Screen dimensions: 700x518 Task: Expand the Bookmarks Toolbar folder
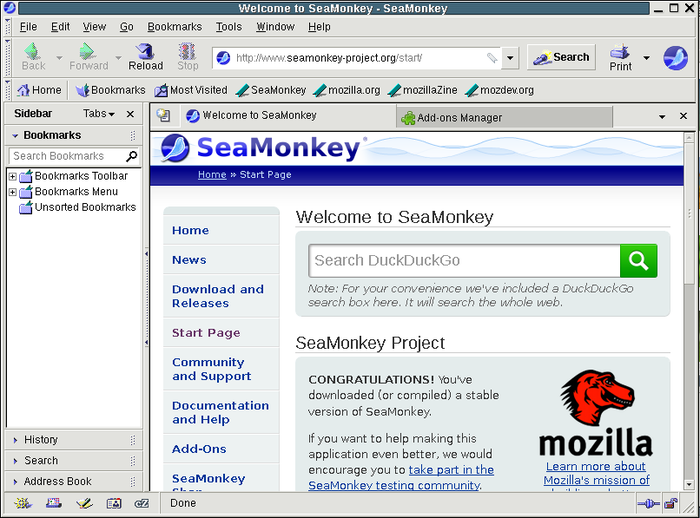point(12,176)
